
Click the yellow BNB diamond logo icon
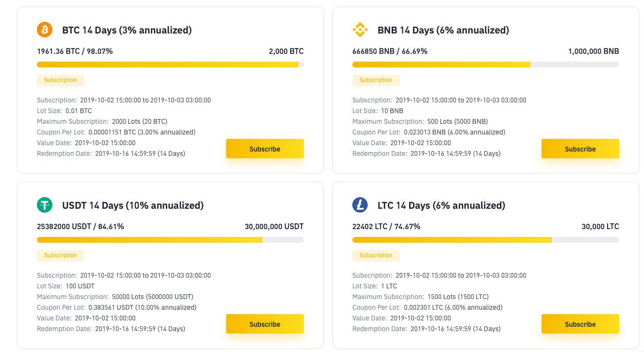360,30
